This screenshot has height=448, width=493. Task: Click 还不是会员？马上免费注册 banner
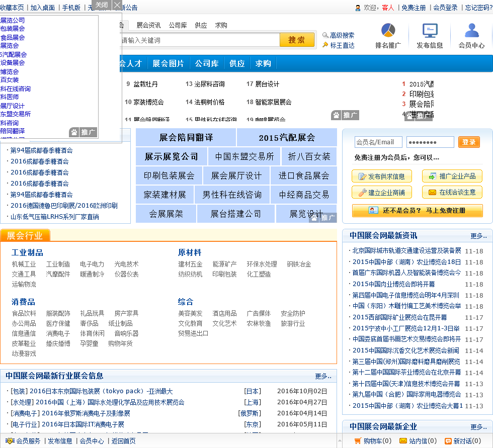coord(417,211)
